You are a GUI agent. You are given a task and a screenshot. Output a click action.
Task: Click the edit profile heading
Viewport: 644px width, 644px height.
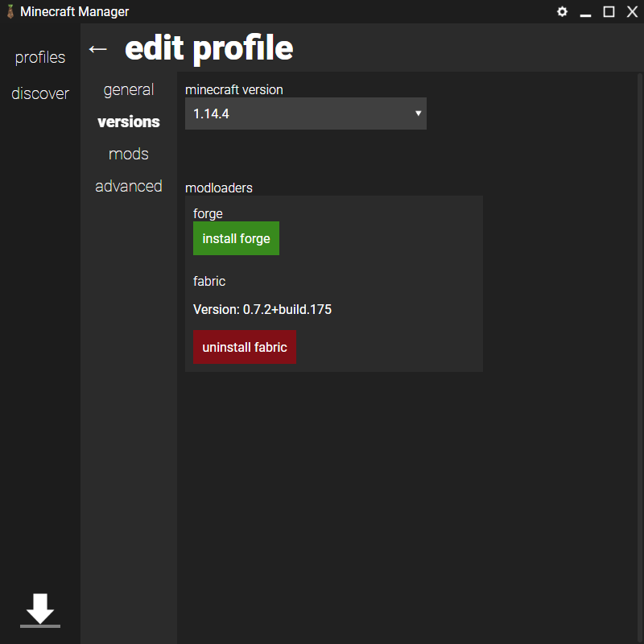coord(209,48)
